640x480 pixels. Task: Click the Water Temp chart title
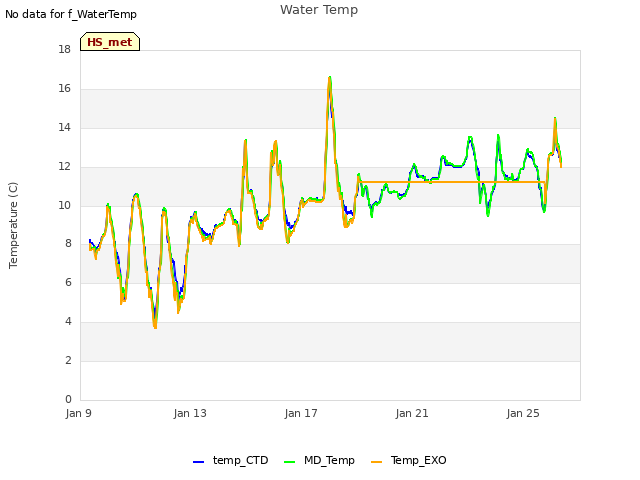[319, 10]
